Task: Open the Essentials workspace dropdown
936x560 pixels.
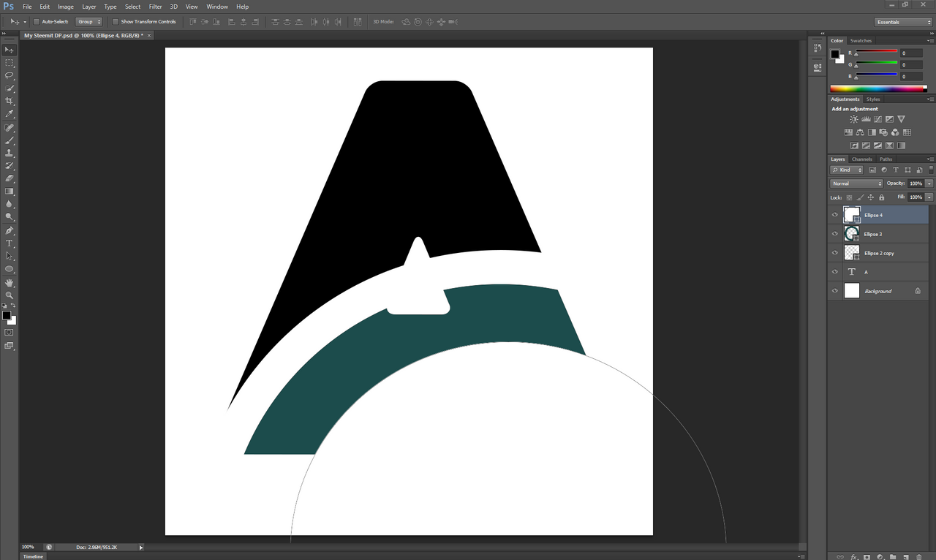Action: tap(904, 22)
